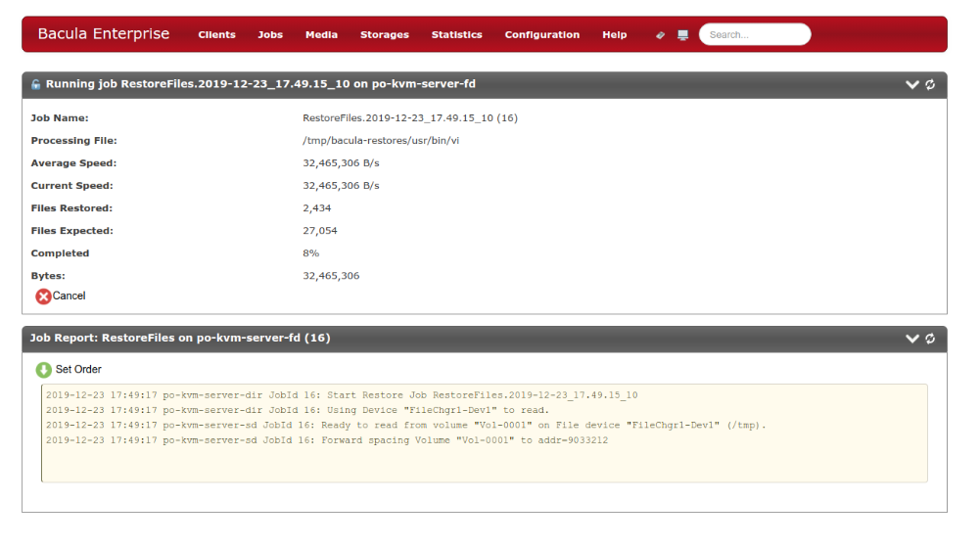
Task: Select job name value RestoreFiles.2019-12-23_17.49.15_10 (16)
Action: (x=410, y=118)
